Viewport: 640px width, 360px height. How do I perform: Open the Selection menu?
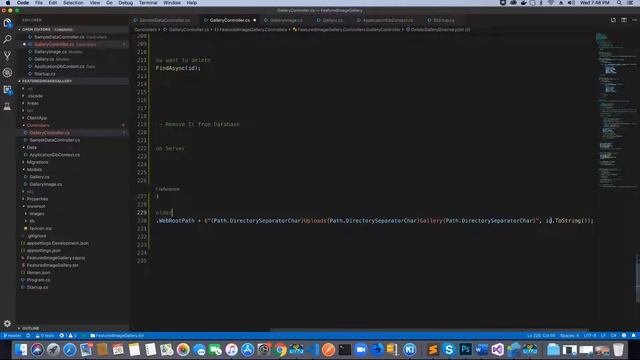point(73,3)
